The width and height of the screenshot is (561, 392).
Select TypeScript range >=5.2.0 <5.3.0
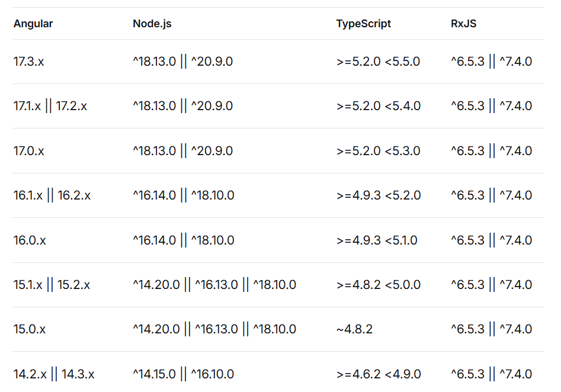378,151
